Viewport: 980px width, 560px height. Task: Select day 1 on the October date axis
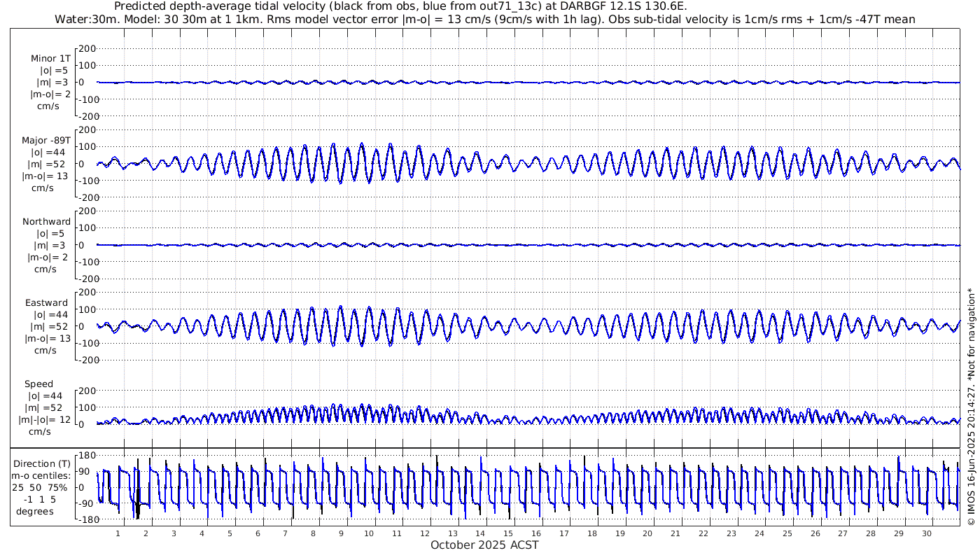118,533
